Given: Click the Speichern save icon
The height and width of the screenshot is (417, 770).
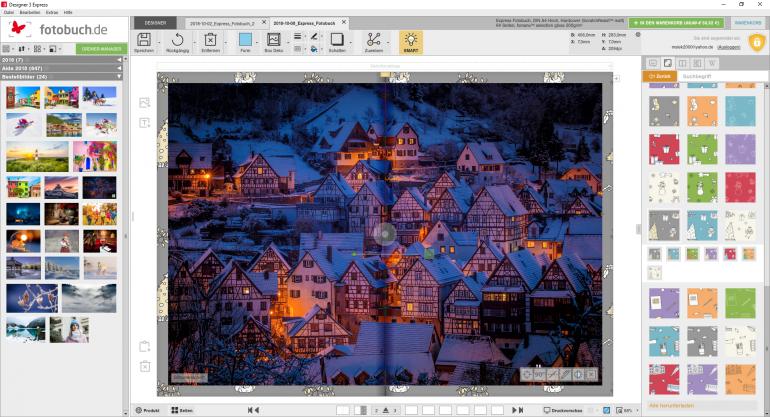Looking at the screenshot, I should click(144, 40).
